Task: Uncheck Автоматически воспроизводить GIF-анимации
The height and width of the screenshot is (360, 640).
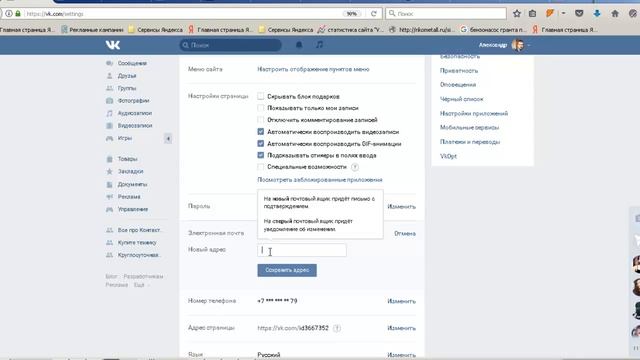Action: coord(260,144)
